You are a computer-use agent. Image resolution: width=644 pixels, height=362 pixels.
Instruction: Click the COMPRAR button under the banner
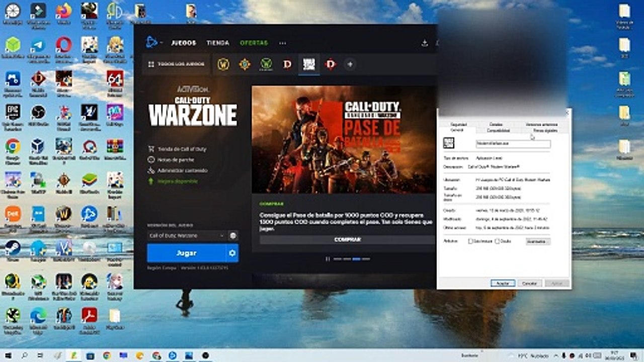pyautogui.click(x=347, y=240)
